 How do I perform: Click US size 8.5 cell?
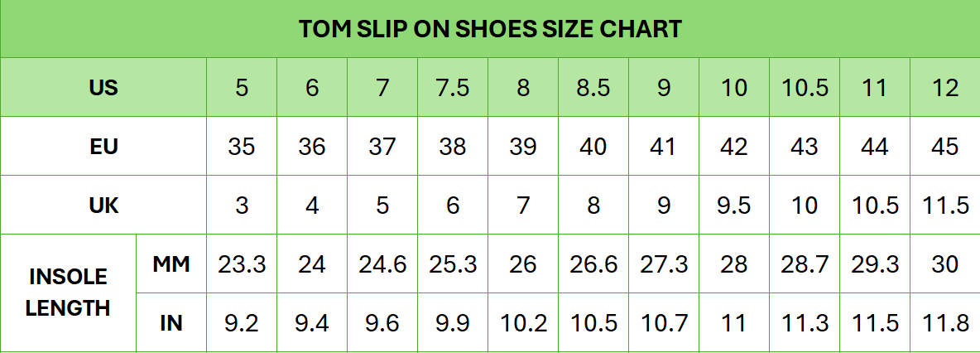[x=593, y=87]
